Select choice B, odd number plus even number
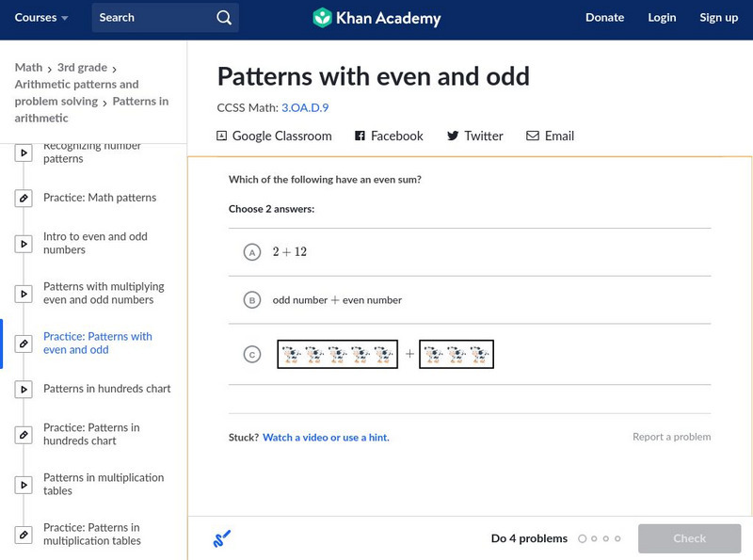This screenshot has width=753, height=560. (x=251, y=300)
